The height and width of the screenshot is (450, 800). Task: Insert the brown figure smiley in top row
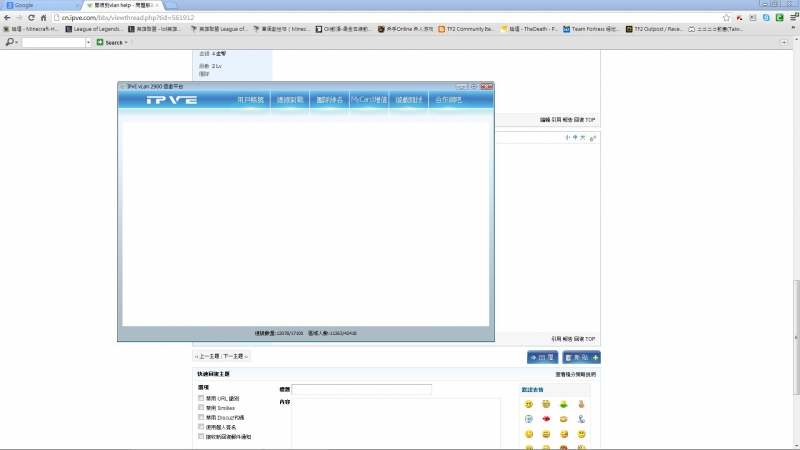click(581, 404)
